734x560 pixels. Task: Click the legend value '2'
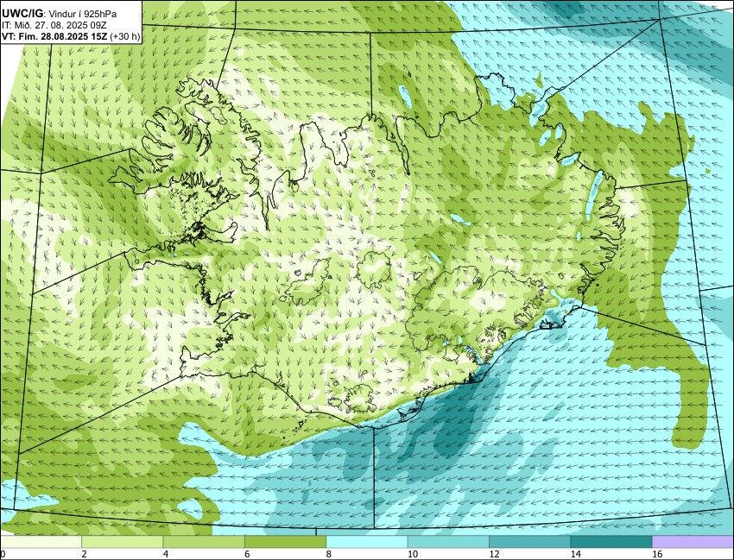point(85,554)
